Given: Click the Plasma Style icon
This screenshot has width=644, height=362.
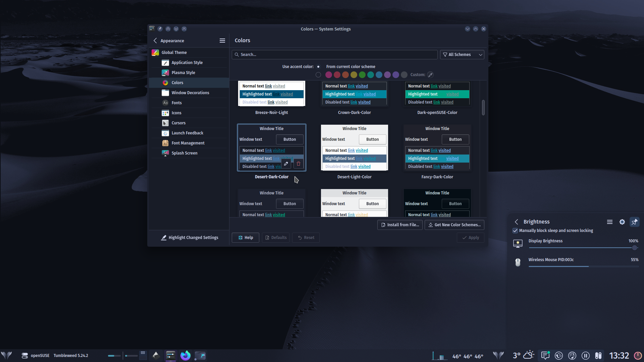Looking at the screenshot, I should point(165,73).
